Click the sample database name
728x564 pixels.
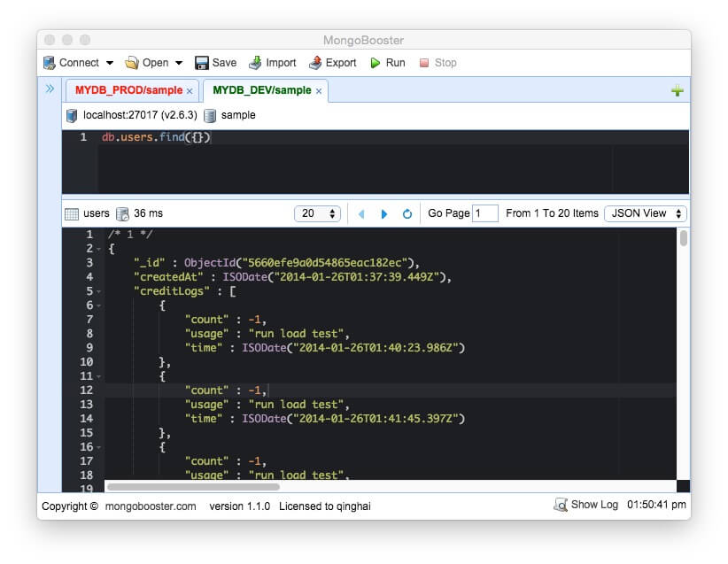238,115
